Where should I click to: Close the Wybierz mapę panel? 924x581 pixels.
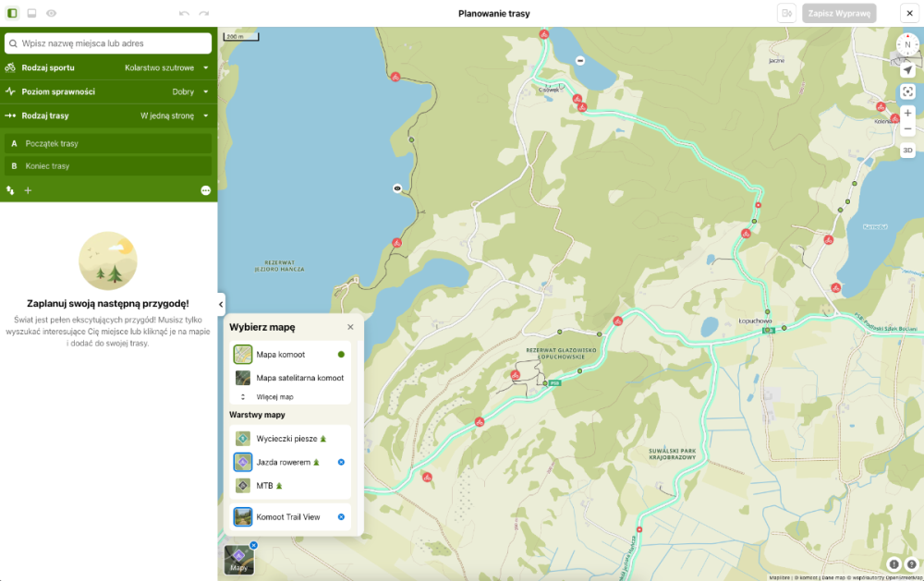[x=350, y=327]
